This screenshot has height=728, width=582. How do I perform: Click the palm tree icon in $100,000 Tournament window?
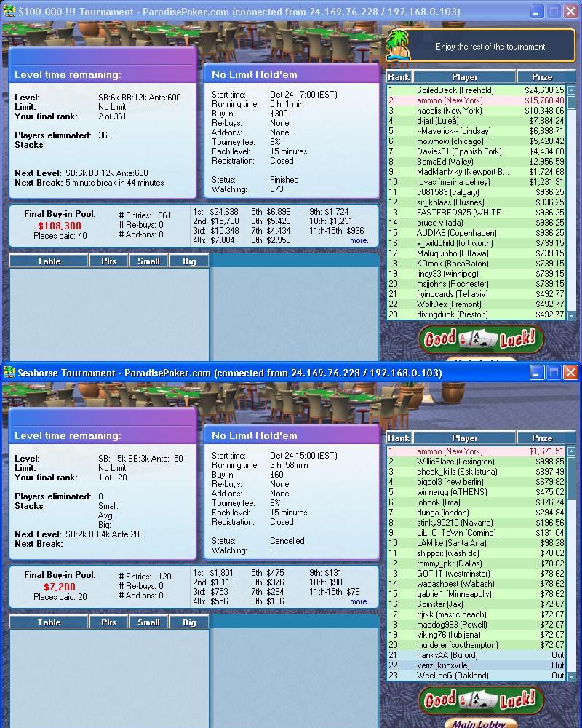tap(398, 45)
